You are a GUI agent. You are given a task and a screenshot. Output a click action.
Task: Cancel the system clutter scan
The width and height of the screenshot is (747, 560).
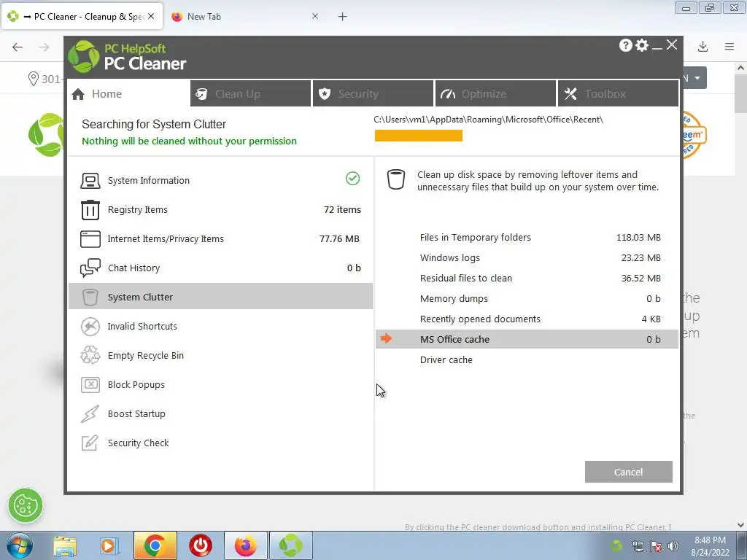(x=628, y=472)
